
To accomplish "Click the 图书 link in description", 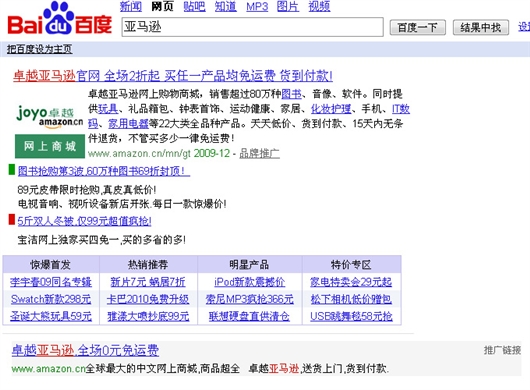I will coord(291,94).
